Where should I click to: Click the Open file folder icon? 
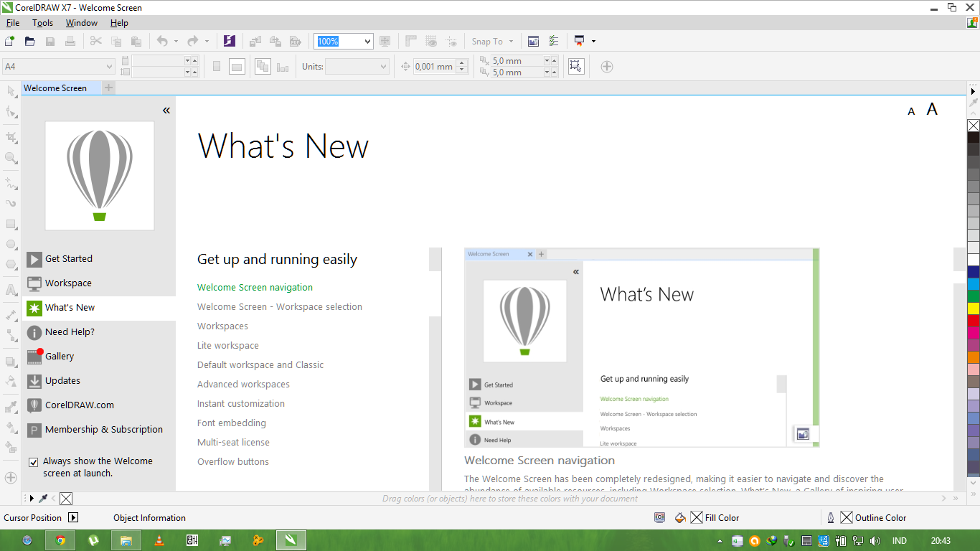[29, 42]
